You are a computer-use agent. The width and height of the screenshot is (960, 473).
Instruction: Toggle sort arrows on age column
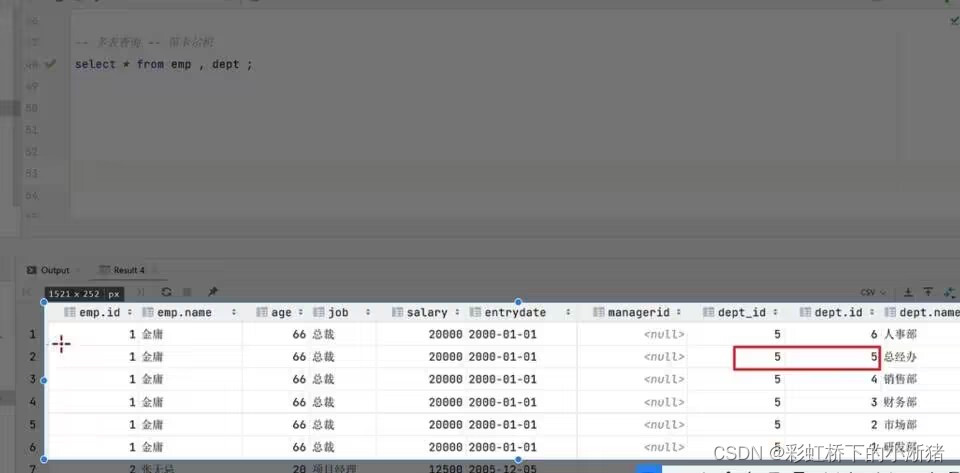pos(301,313)
